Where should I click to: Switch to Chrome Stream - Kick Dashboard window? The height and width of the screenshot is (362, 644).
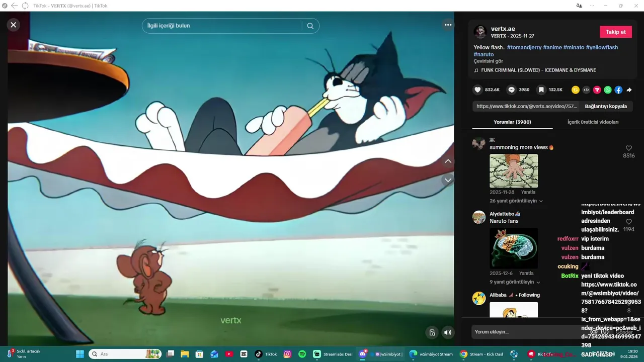click(481, 354)
